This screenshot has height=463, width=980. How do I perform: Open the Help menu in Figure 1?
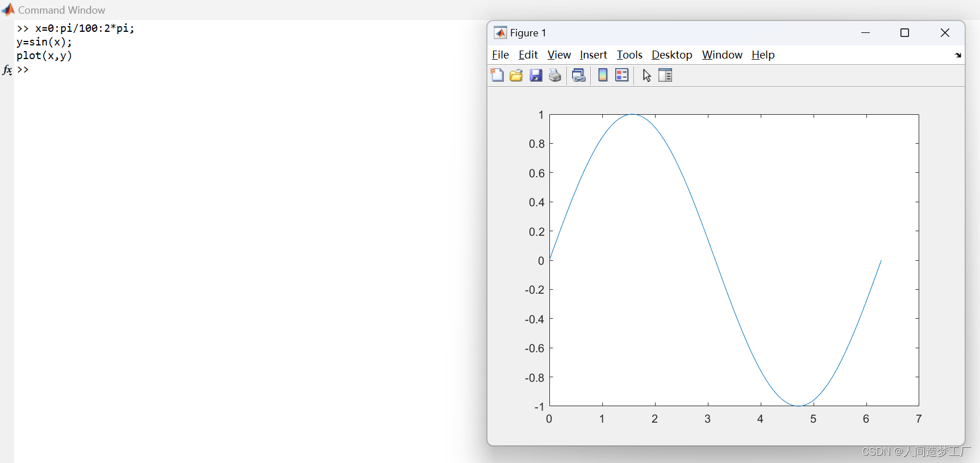tap(763, 55)
